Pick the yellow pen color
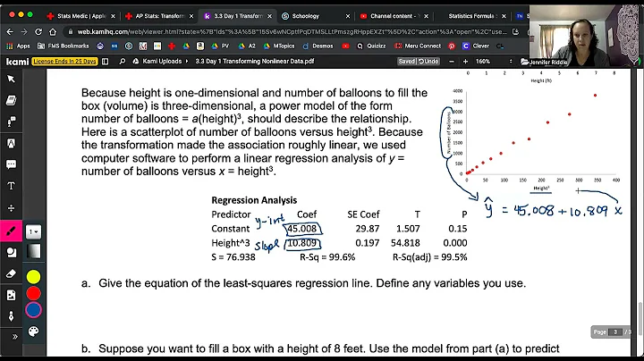This screenshot has width=644, height=361. click(x=33, y=277)
